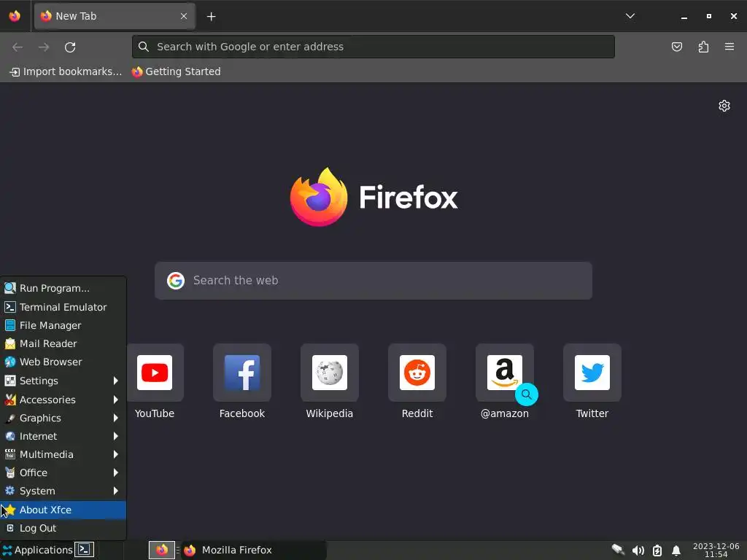
Task: Go back using the back arrow
Action: pyautogui.click(x=18, y=47)
